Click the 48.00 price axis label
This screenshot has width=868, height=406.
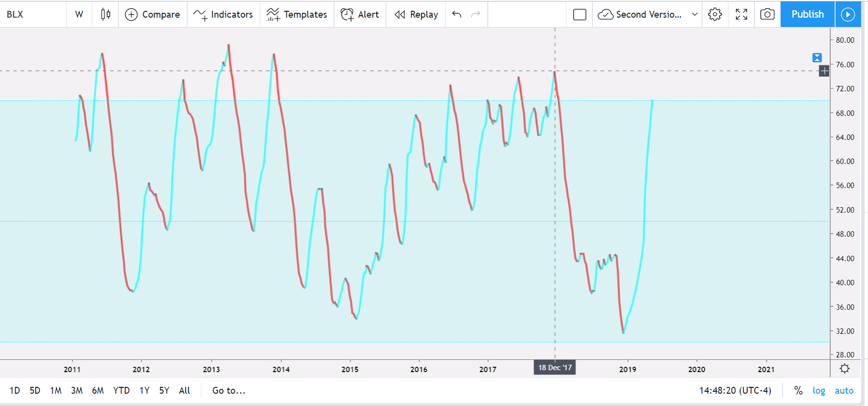845,234
